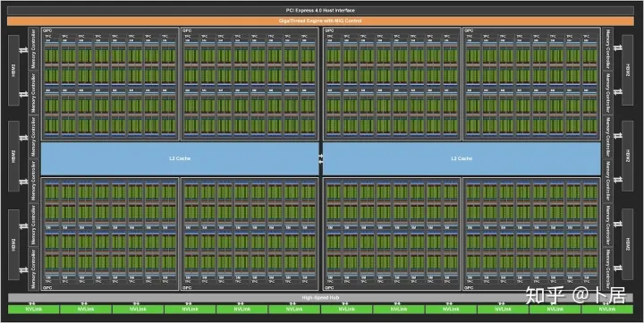Click the double arrow between the L2 Cache blocks
The height and width of the screenshot is (323, 644).
[x=321, y=158]
